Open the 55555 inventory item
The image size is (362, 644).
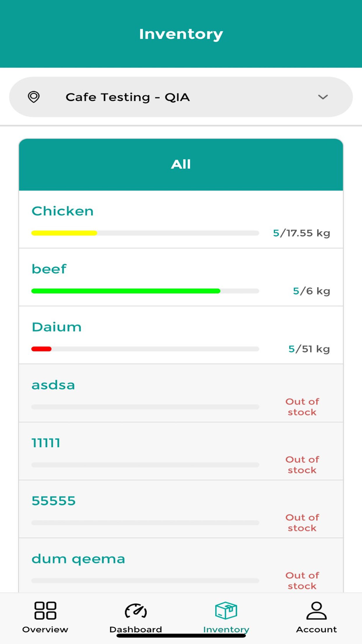tap(181, 509)
